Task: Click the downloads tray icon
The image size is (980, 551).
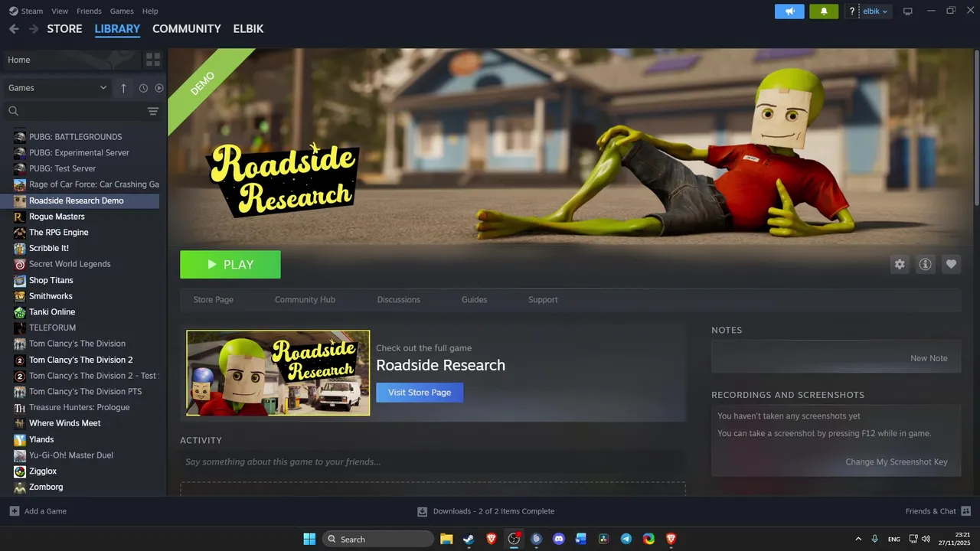Action: [422, 511]
